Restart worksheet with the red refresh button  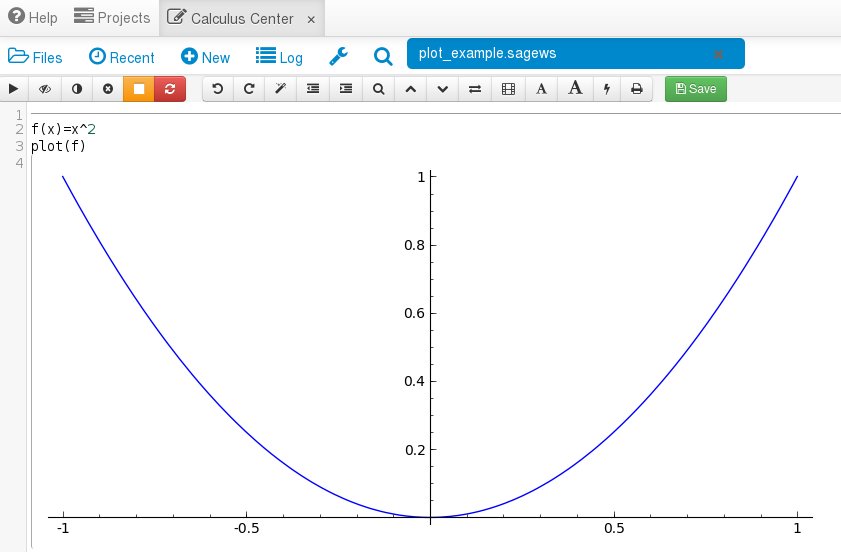pyautogui.click(x=170, y=89)
